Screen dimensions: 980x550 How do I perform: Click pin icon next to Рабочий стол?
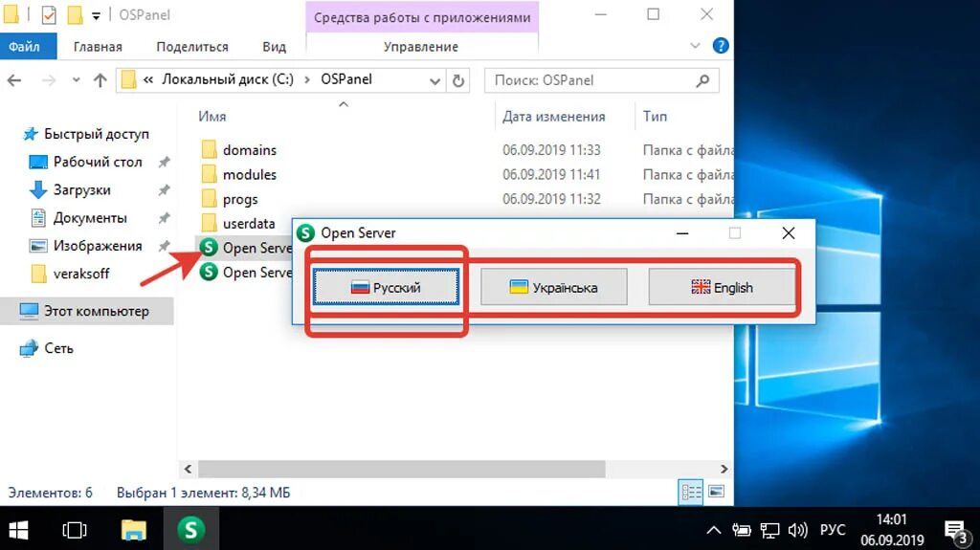click(x=164, y=162)
